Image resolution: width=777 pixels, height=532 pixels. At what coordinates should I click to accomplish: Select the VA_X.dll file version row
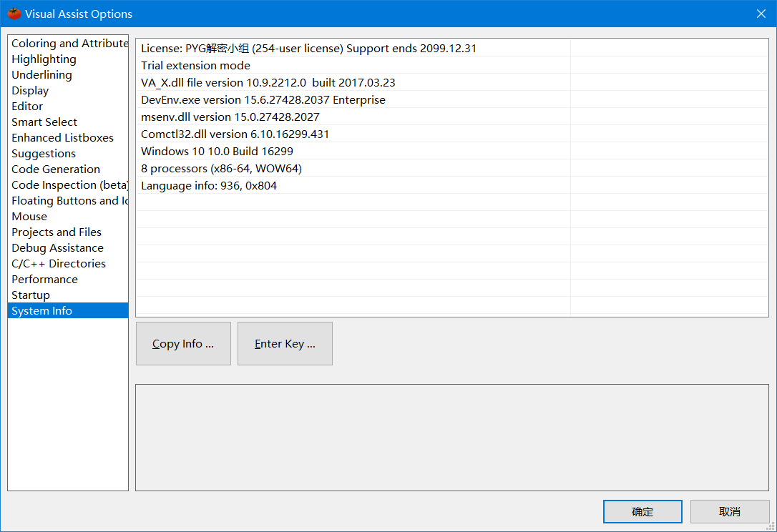click(452, 82)
